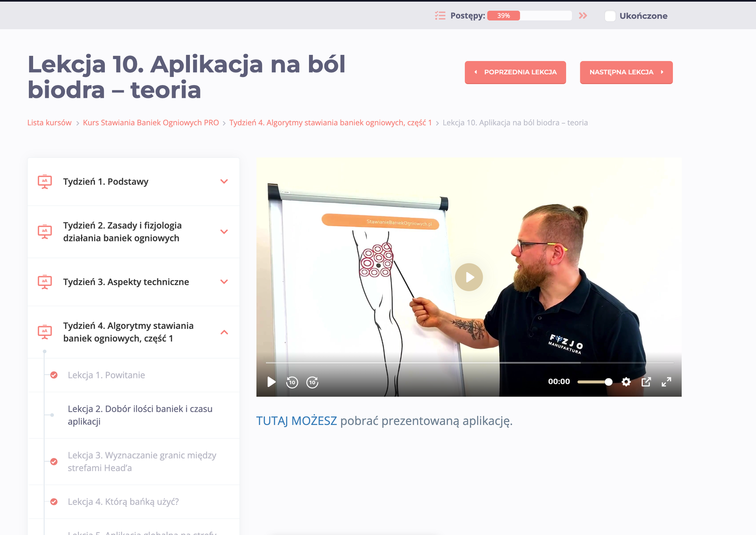Adjust the video volume slider
The height and width of the screenshot is (535, 756).
pyautogui.click(x=594, y=382)
